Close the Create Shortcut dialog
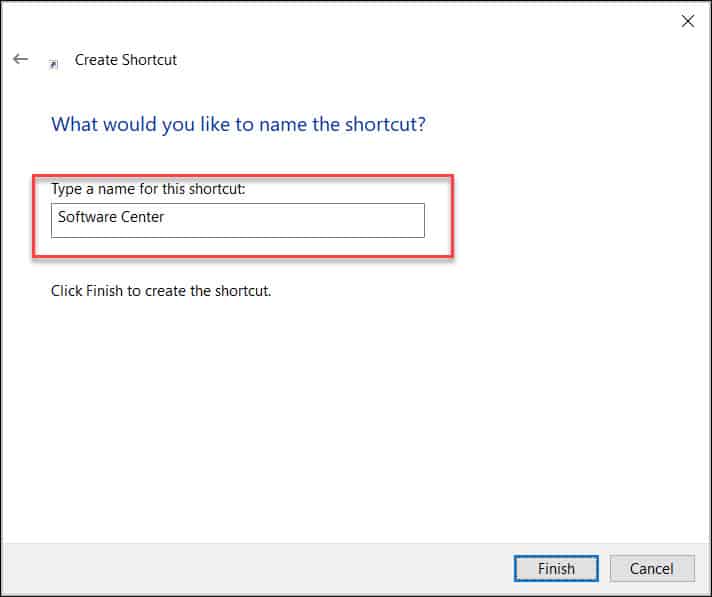Viewport: 712px width, 597px height. [x=687, y=21]
